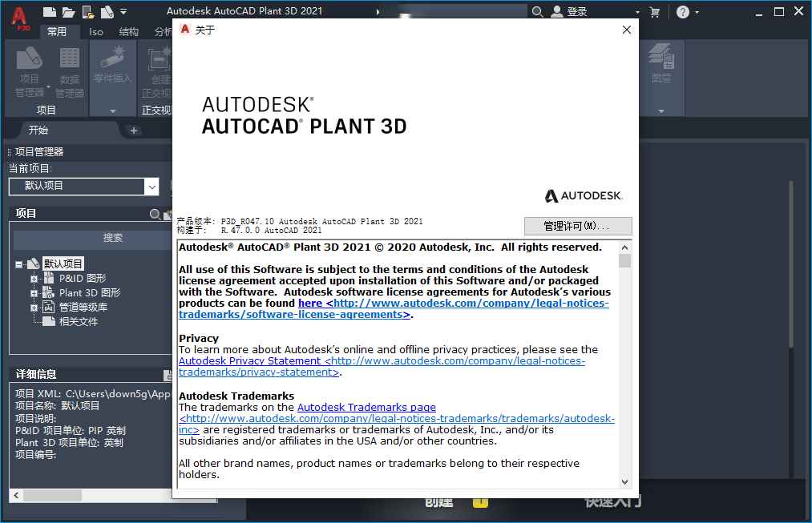Click scroll down arrow in About text box
The width and height of the screenshot is (812, 523).
[x=624, y=482]
